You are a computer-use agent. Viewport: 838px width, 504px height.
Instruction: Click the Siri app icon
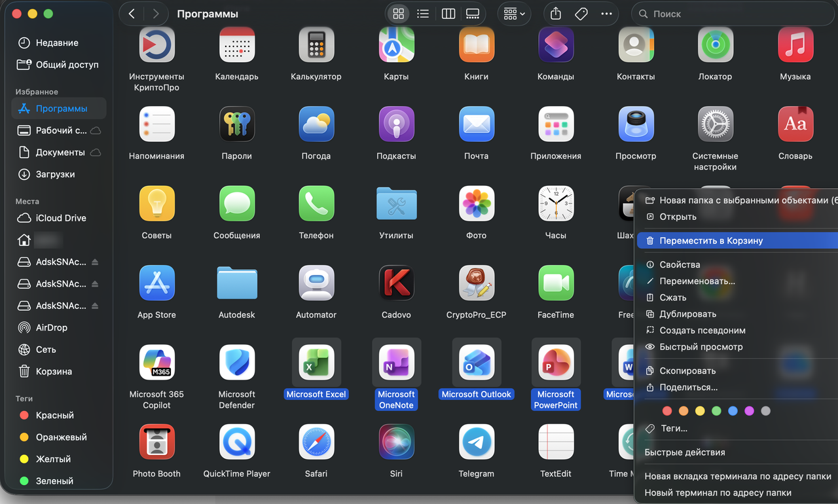pyautogui.click(x=396, y=442)
